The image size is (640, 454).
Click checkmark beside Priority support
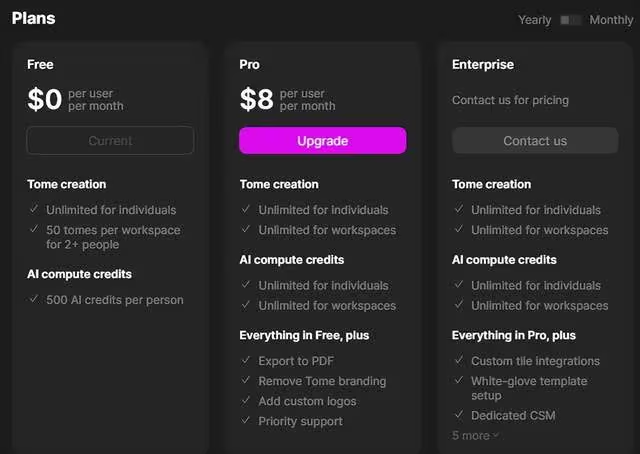click(x=247, y=421)
